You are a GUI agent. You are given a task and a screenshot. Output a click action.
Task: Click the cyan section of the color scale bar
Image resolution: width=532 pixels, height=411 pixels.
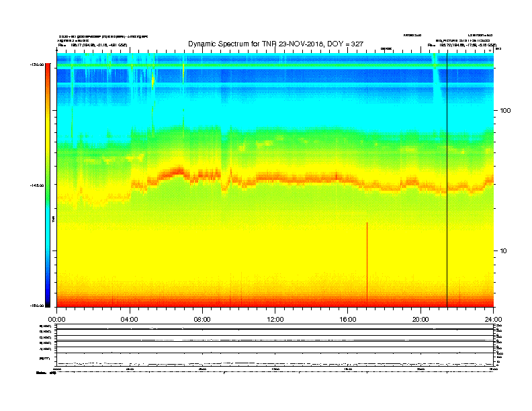click(x=48, y=220)
